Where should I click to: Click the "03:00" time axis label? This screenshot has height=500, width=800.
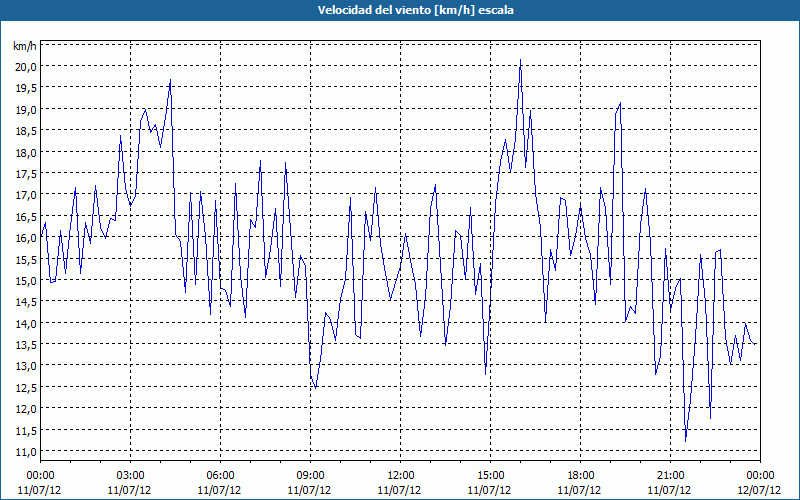tap(130, 476)
